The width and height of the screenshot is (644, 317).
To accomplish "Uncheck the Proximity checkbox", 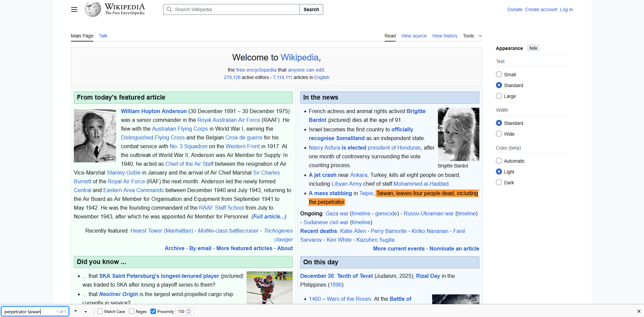I will coord(153,311).
